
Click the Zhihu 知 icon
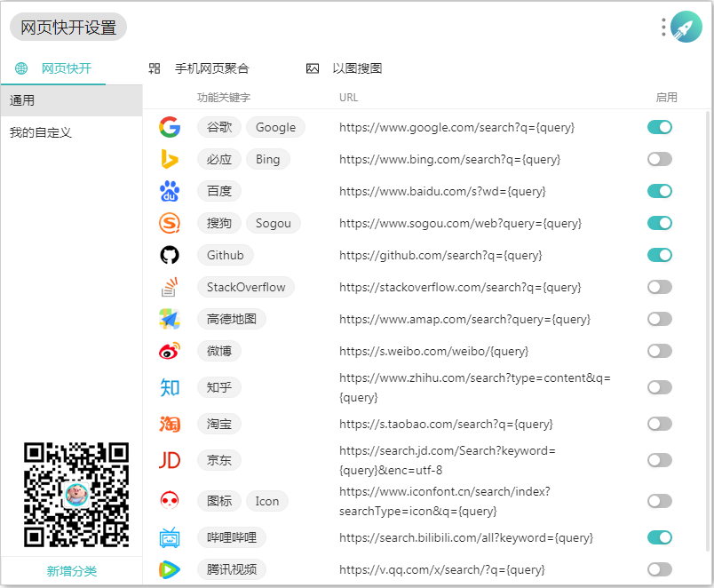170,387
